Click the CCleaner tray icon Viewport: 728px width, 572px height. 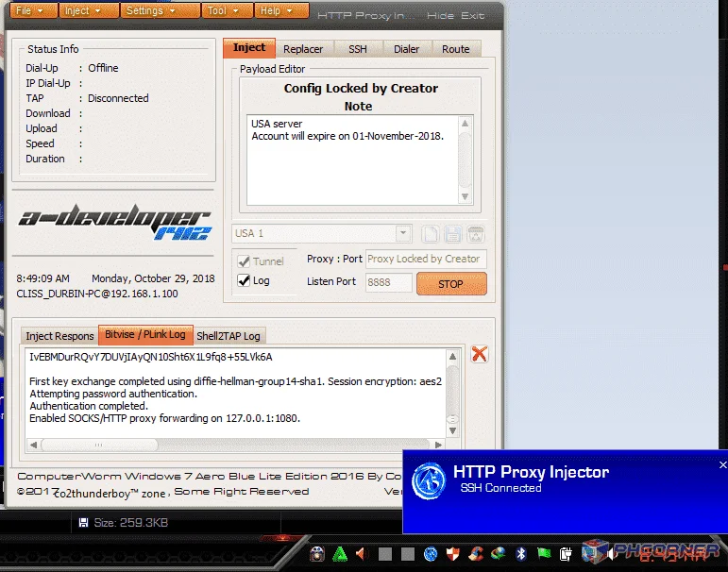click(x=476, y=554)
